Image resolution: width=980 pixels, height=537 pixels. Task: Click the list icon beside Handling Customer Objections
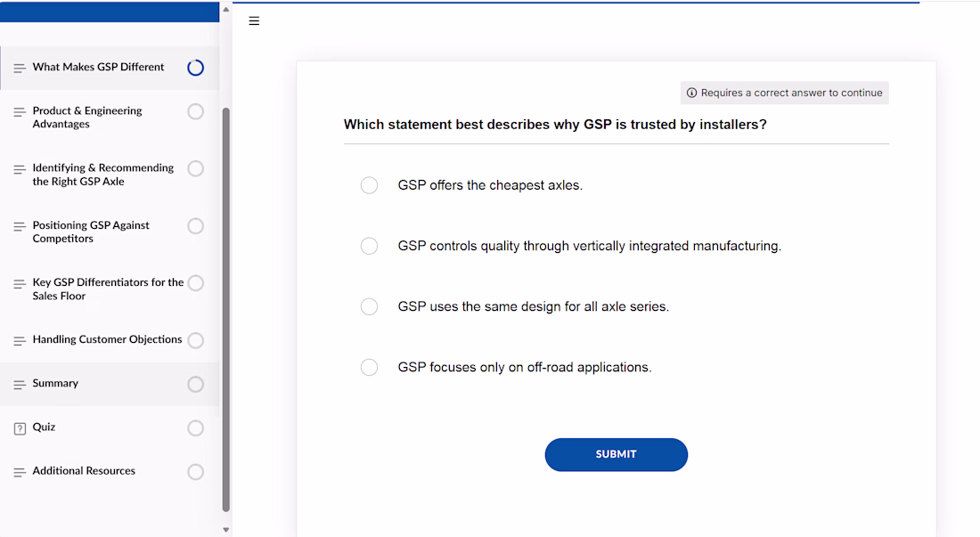click(20, 341)
